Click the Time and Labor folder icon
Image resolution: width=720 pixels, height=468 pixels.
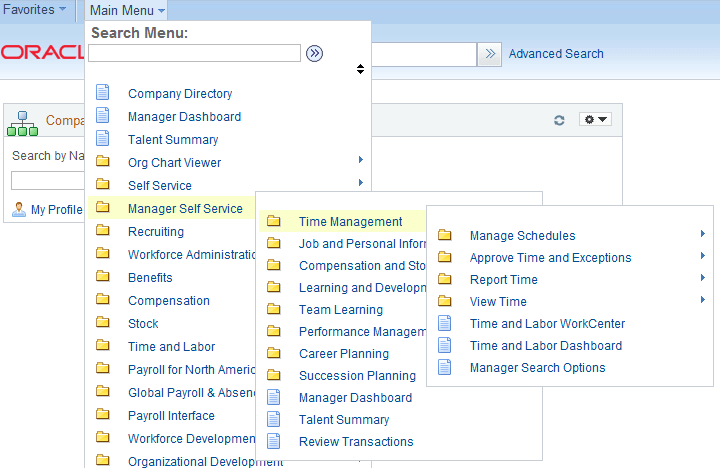tap(102, 344)
